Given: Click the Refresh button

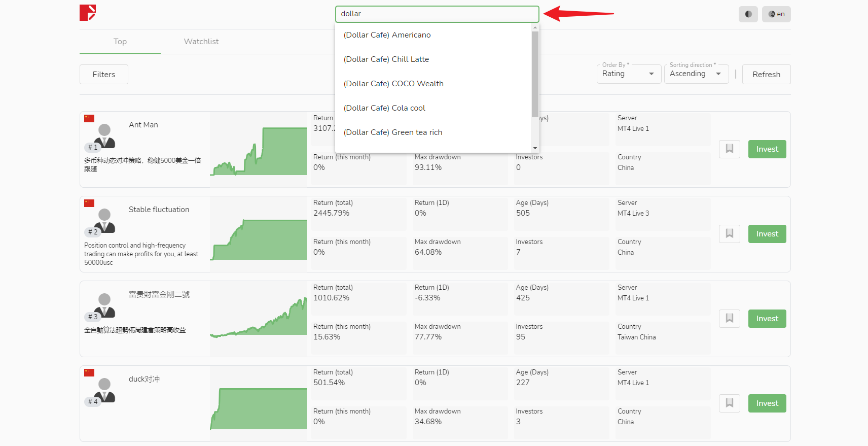Looking at the screenshot, I should [766, 74].
